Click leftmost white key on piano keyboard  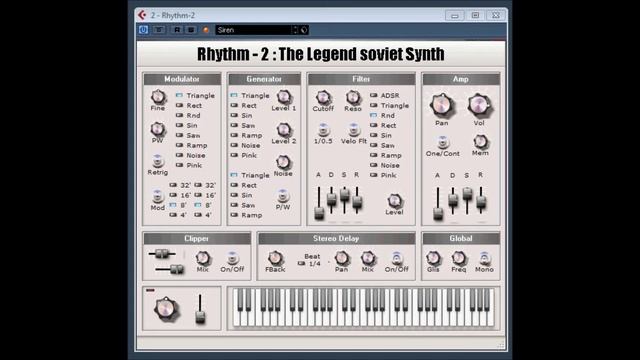pyautogui.click(x=236, y=318)
